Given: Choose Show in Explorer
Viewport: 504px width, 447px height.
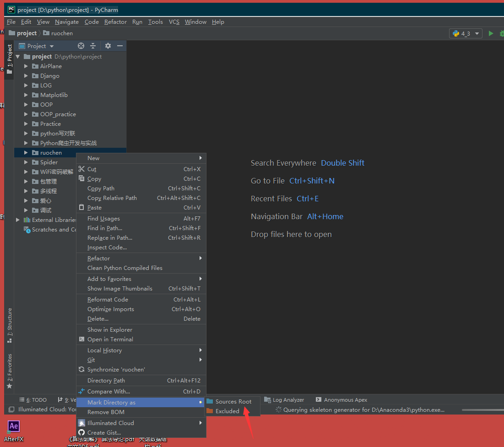Looking at the screenshot, I should (x=141, y=330).
